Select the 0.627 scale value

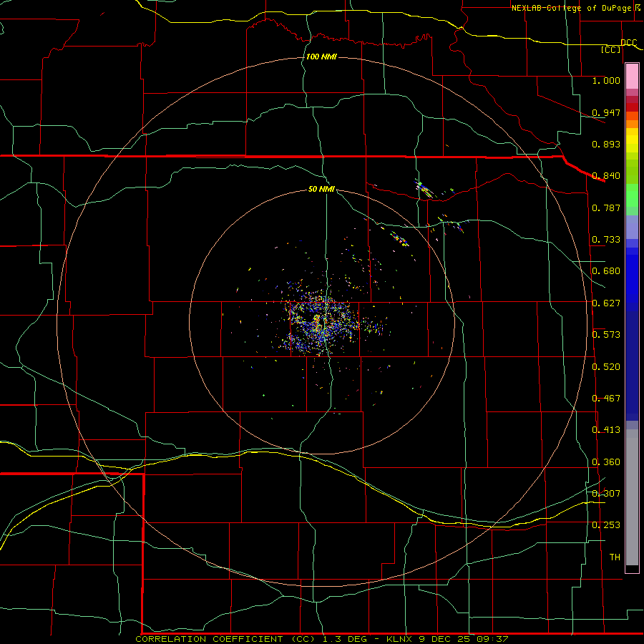click(606, 303)
